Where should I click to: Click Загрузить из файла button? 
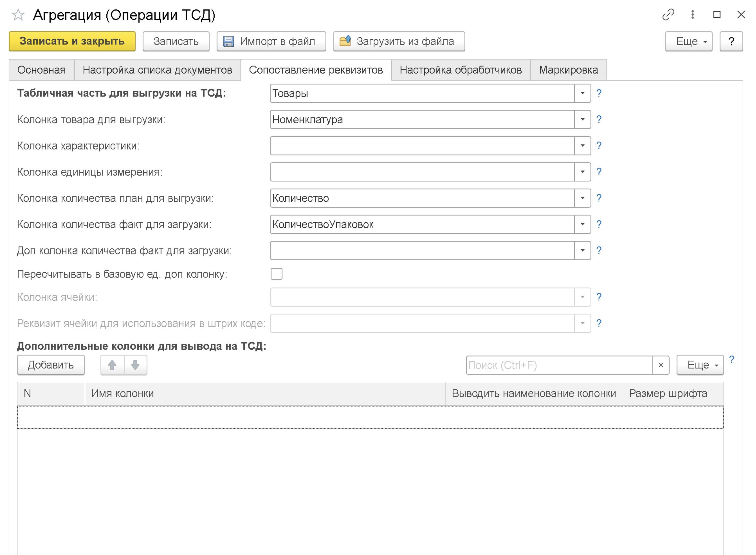click(399, 41)
